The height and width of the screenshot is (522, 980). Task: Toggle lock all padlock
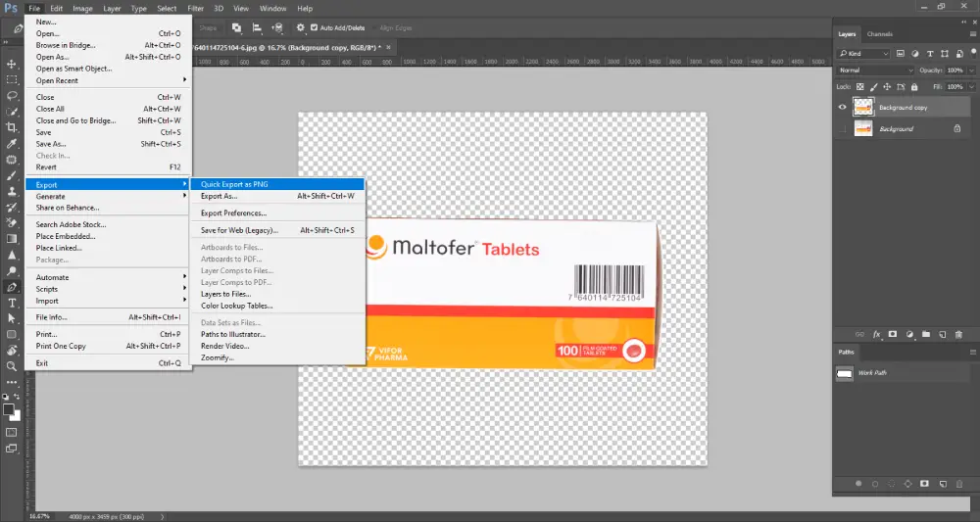(x=914, y=87)
